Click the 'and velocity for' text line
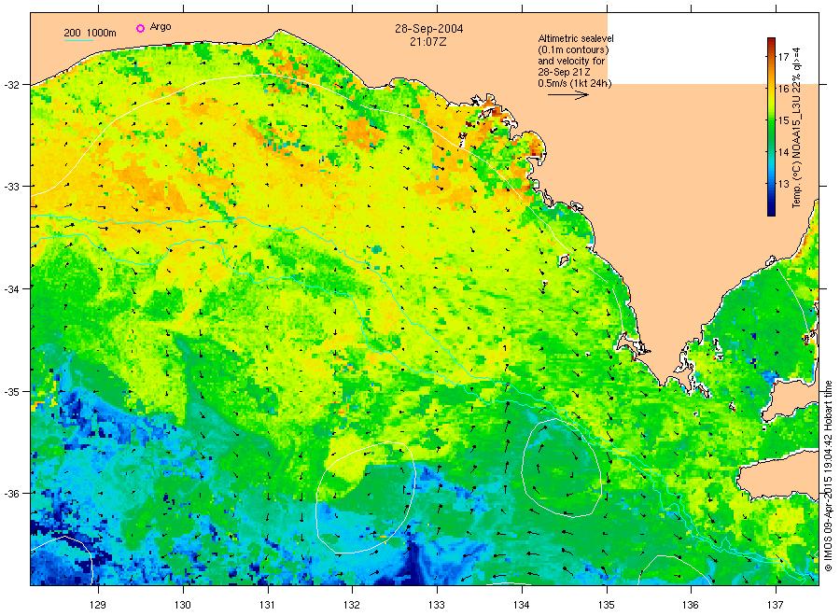The image size is (840, 616). [571, 61]
